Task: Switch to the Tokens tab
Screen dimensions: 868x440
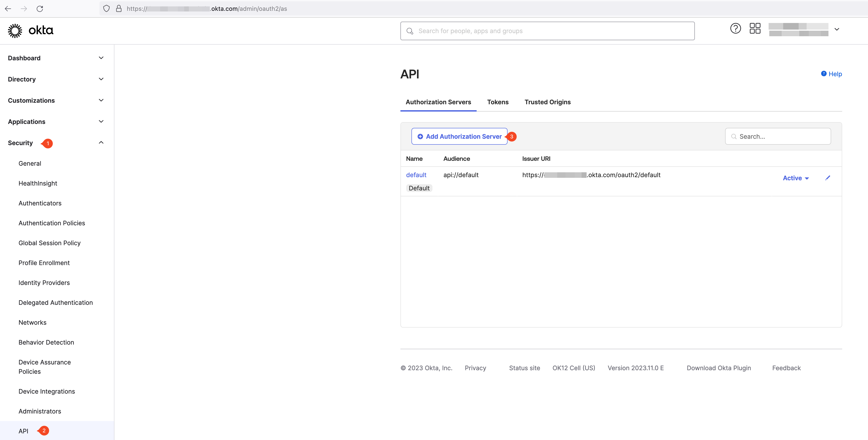Action: click(x=498, y=102)
